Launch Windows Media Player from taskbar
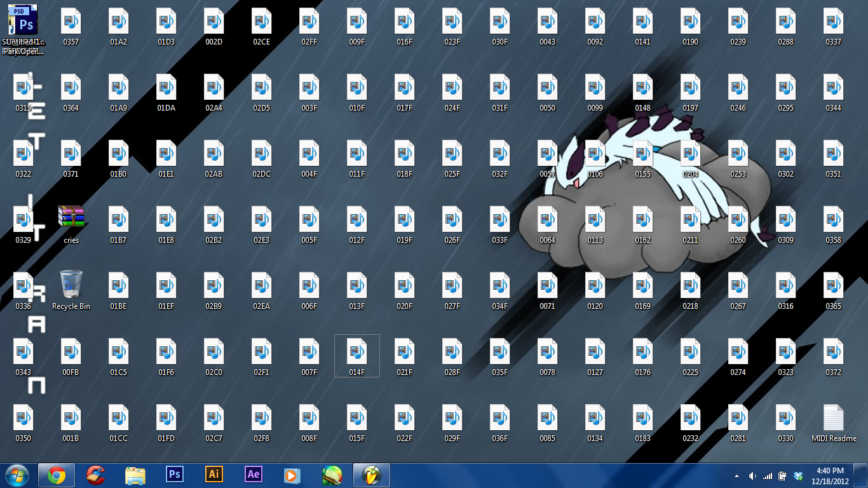 pyautogui.click(x=292, y=475)
